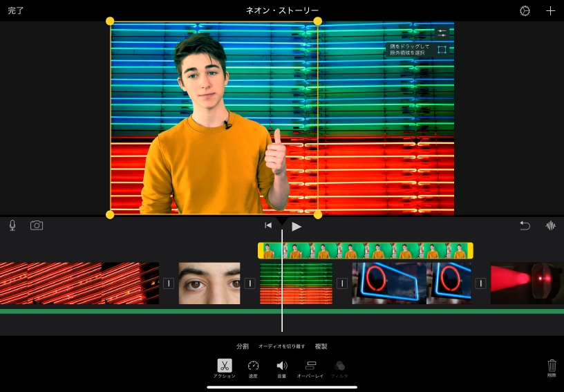
Task: Tap the 削除 trash icon
Action: [x=552, y=366]
